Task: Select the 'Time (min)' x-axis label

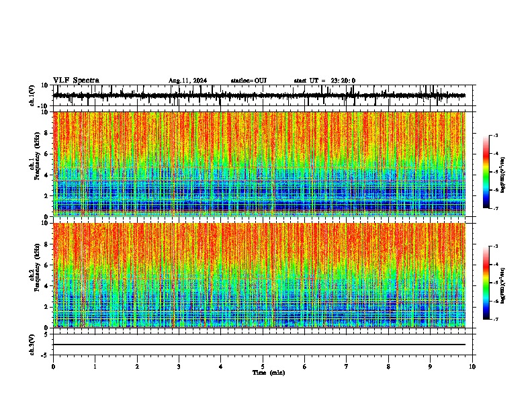Action: point(269,373)
